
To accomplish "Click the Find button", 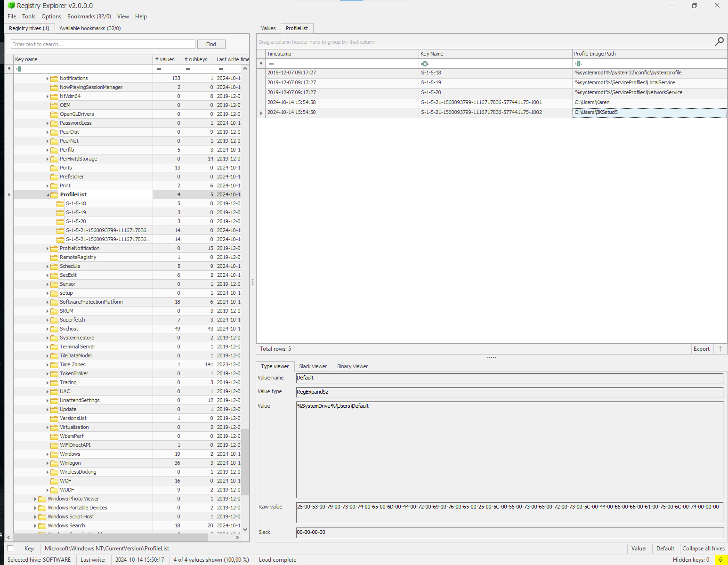I will click(x=211, y=44).
